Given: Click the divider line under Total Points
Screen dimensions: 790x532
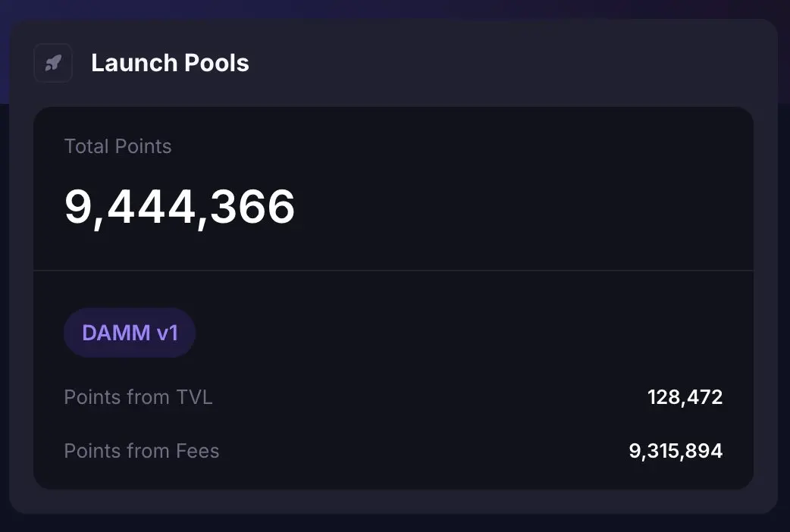Looking at the screenshot, I should [393, 271].
